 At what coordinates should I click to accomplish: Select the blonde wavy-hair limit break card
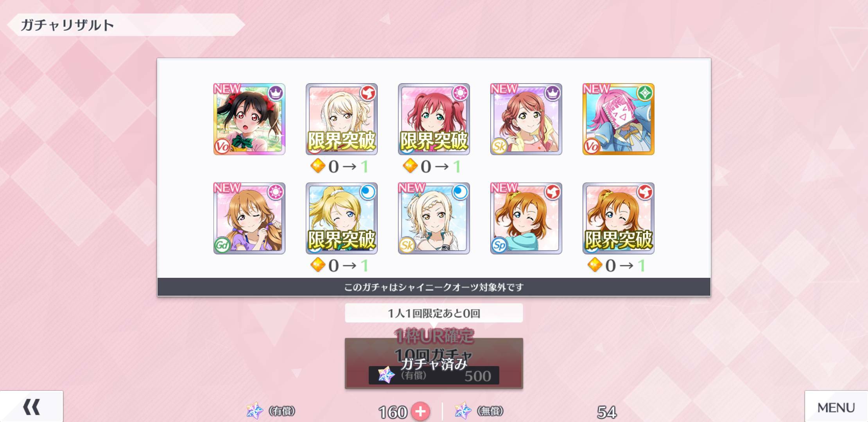pos(341,119)
